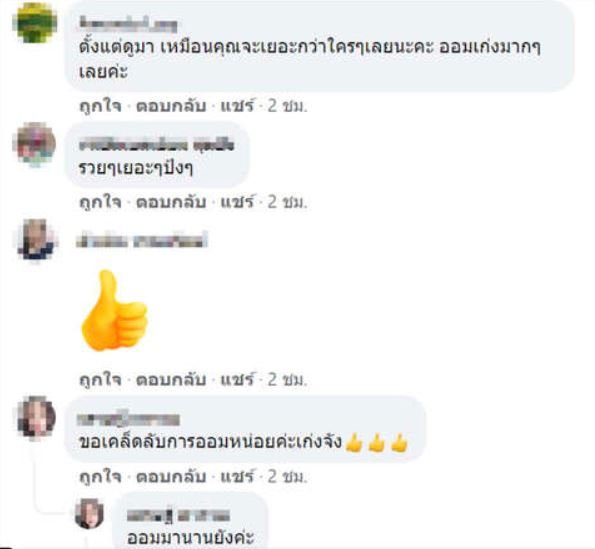Image resolution: width=595 pixels, height=549 pixels.
Task: Click ถูกใจ under the first comment
Action: coord(101,106)
